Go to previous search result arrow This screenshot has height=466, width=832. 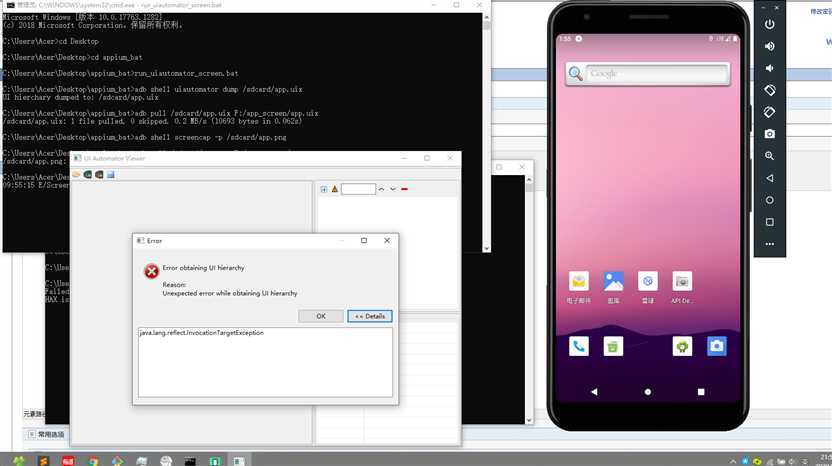click(x=381, y=189)
